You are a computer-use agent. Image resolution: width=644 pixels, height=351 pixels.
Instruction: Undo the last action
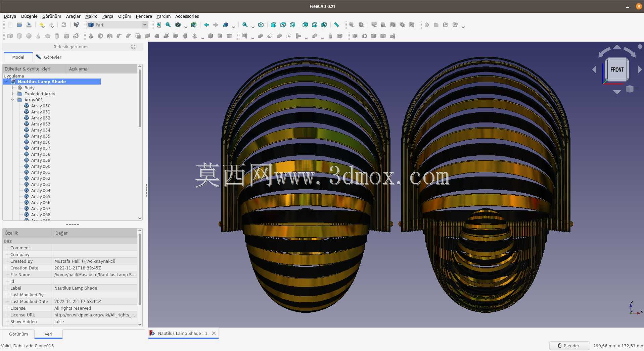[42, 25]
